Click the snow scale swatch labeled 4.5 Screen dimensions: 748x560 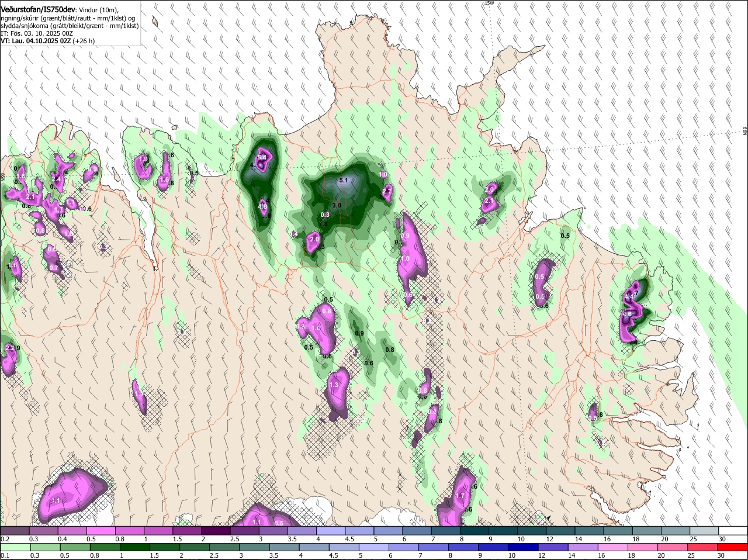358,530
